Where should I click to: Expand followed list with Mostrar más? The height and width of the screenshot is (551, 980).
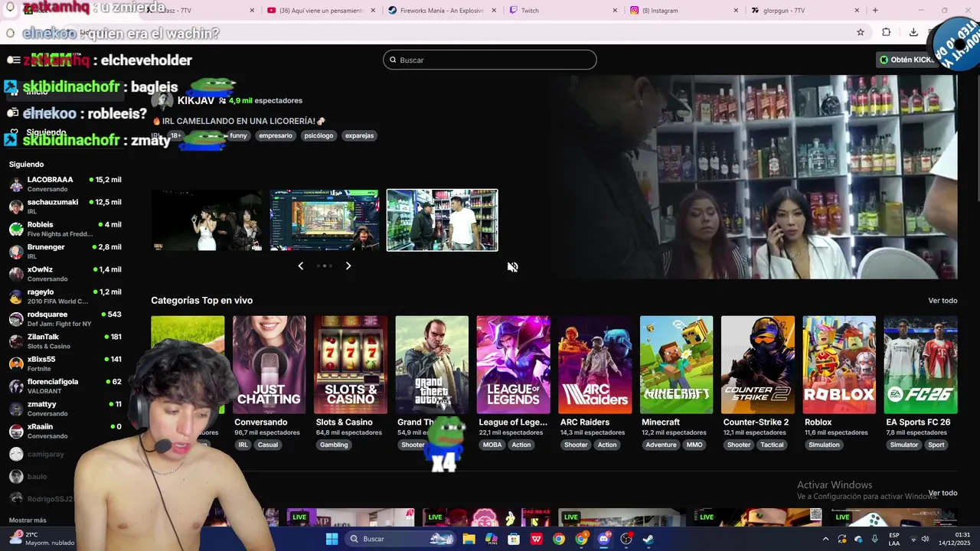[x=28, y=520]
